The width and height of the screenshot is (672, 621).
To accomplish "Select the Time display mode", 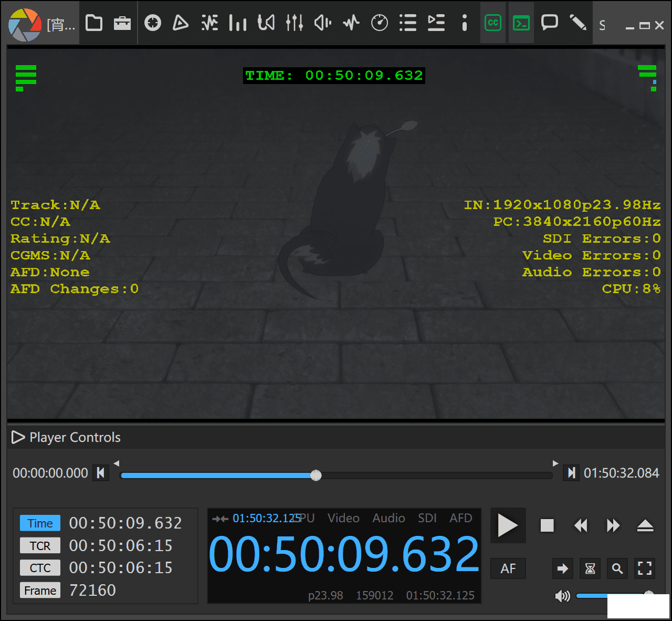I will [x=40, y=523].
